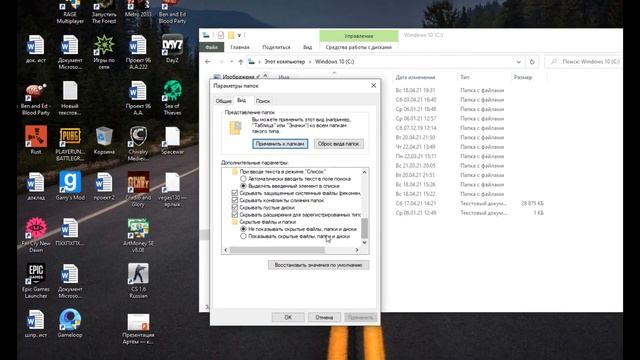Click the settings list scroll-up arrow
The image size is (640, 360).
click(364, 172)
